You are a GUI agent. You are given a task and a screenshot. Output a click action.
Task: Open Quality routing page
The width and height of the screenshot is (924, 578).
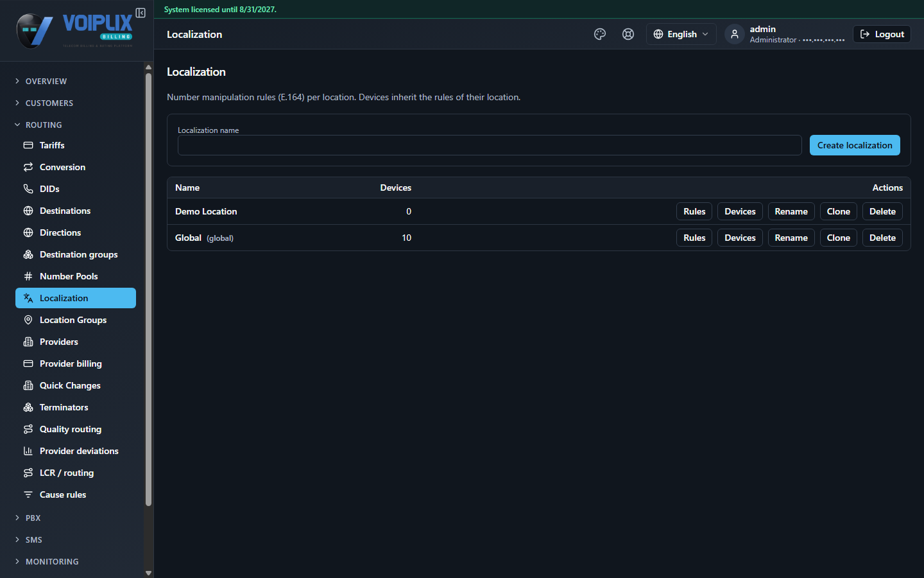tap(76, 429)
